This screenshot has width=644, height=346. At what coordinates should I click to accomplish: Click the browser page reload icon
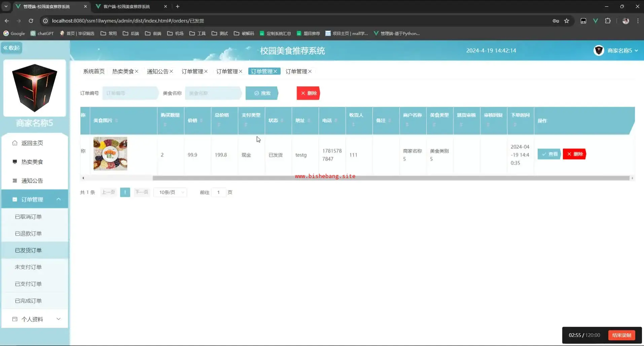31,21
